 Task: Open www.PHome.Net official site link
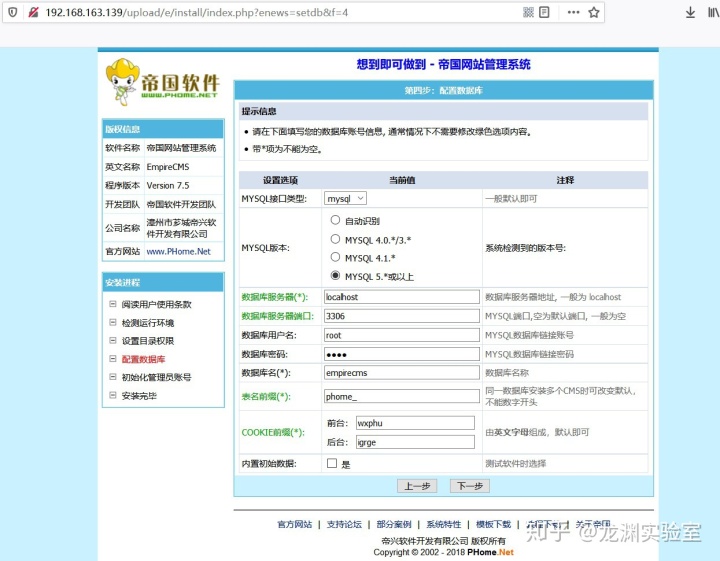[x=178, y=251]
